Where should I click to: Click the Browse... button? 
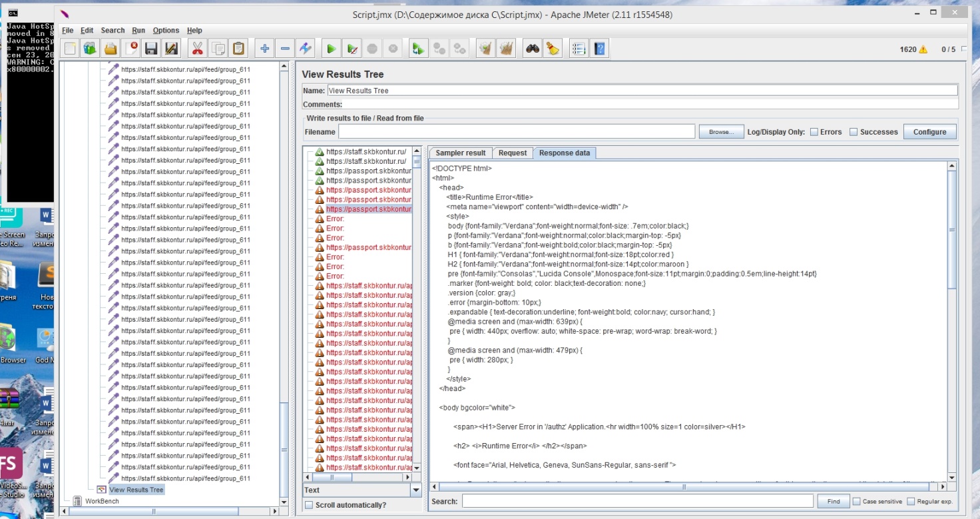[x=721, y=132]
